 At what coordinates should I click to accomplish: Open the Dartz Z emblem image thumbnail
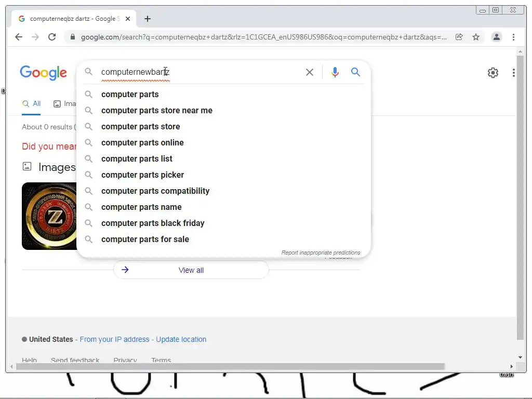pyautogui.click(x=49, y=216)
